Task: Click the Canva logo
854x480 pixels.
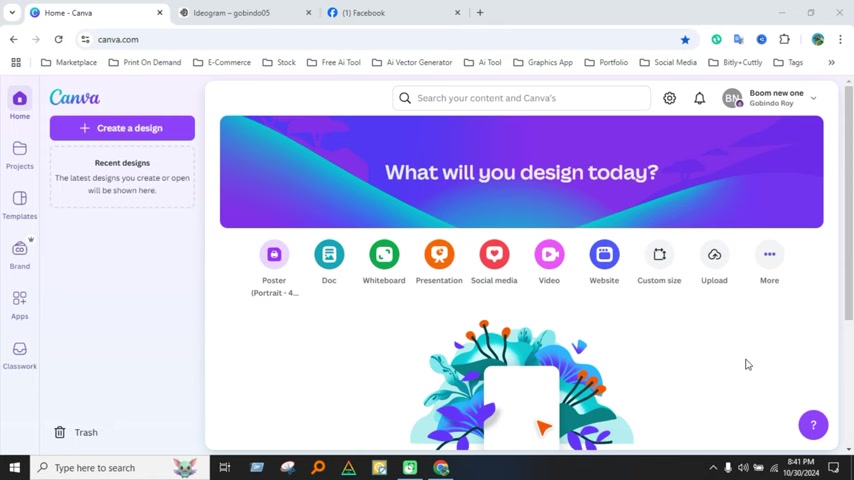Action: [75, 98]
